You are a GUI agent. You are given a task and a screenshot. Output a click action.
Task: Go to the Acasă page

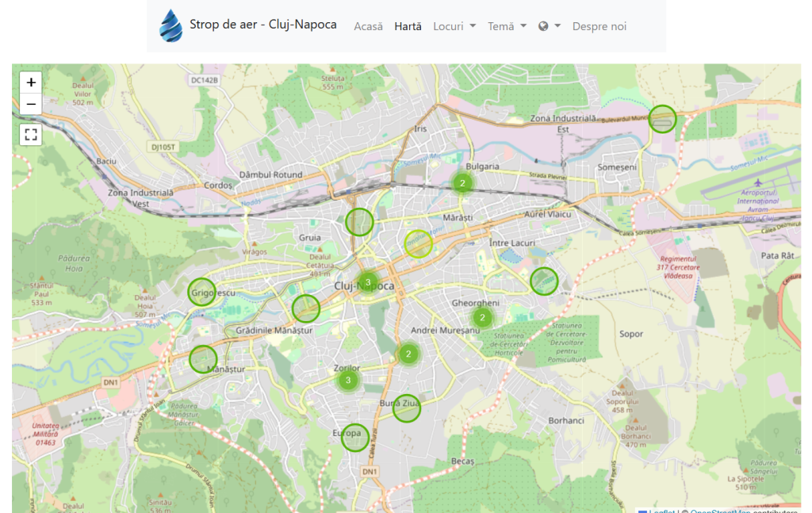coord(368,26)
